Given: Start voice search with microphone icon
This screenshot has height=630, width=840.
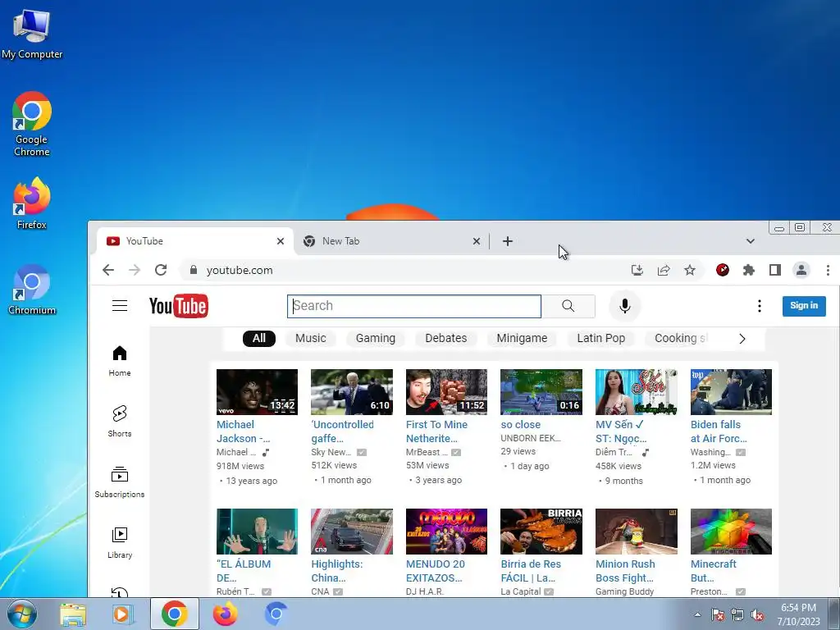Looking at the screenshot, I should 624,306.
